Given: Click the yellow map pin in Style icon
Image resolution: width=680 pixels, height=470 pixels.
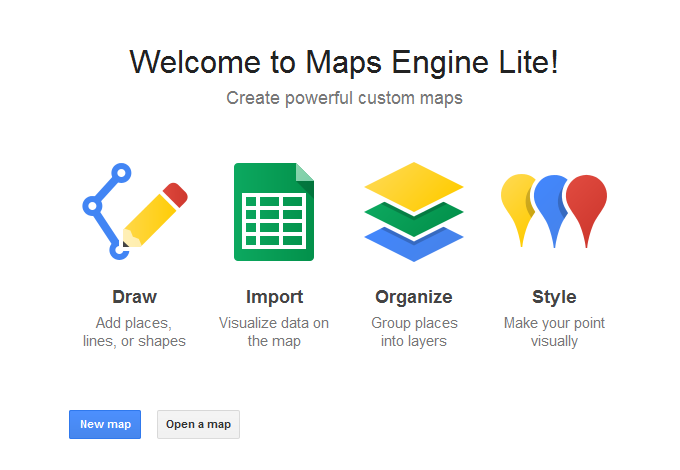Looking at the screenshot, I should pyautogui.click(x=518, y=200).
